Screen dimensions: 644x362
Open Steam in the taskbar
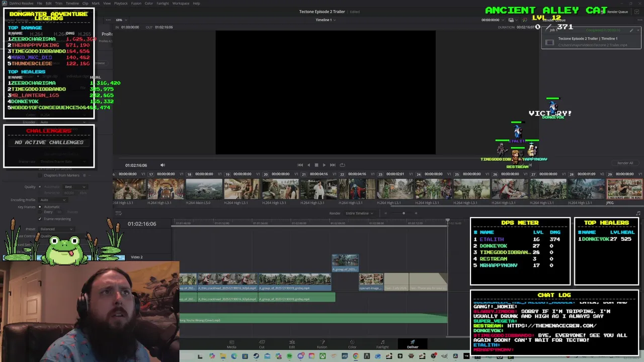256,356
